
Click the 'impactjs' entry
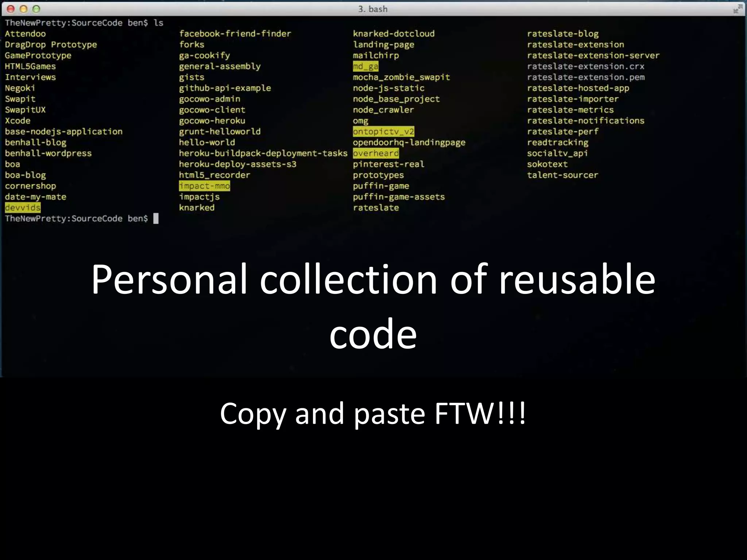199,197
